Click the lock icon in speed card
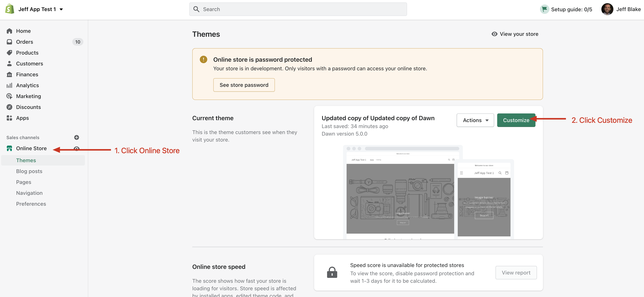Image resolution: width=644 pixels, height=297 pixels. tap(332, 272)
